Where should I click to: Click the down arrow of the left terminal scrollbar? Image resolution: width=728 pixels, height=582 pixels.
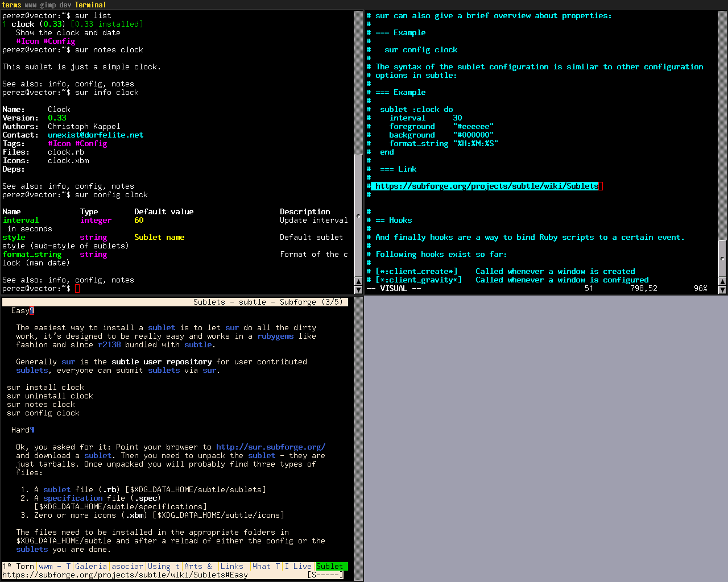[358, 289]
